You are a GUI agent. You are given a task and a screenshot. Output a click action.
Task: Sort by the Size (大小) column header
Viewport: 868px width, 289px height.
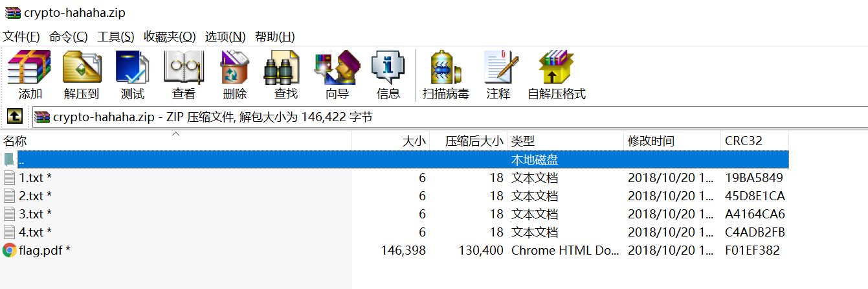coord(391,141)
